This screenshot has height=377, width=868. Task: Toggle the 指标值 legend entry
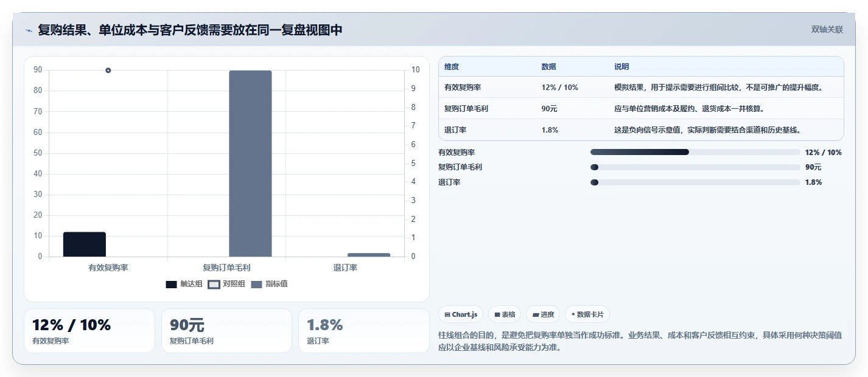(x=269, y=284)
